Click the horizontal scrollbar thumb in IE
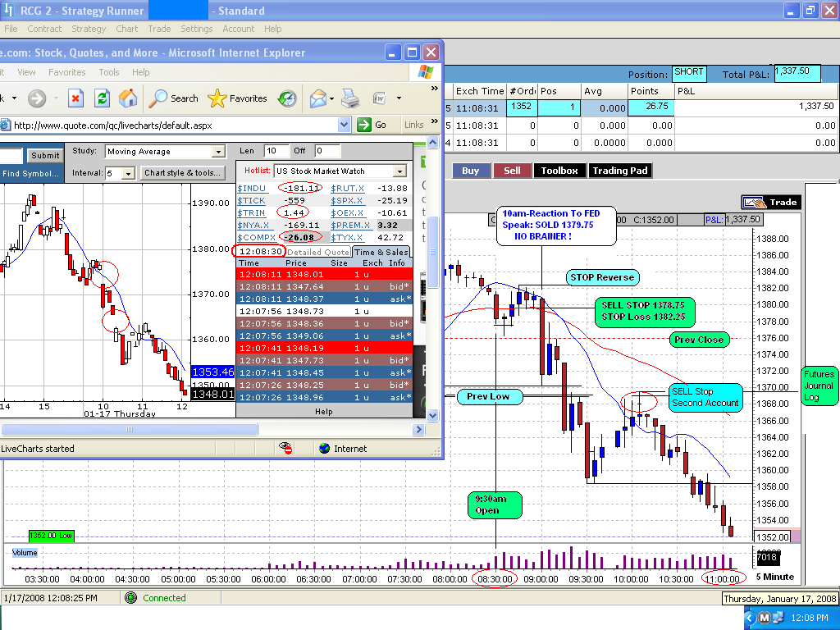 (x=129, y=429)
